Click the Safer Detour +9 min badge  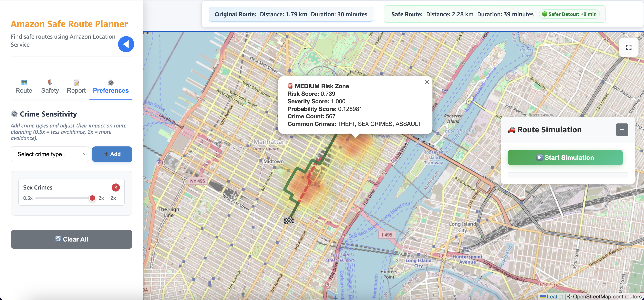(569, 14)
